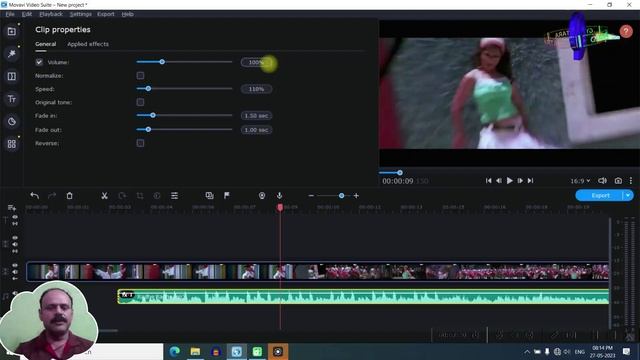Click the Rotate clip icon
Viewport: 640px width, 360px height.
coord(122,196)
